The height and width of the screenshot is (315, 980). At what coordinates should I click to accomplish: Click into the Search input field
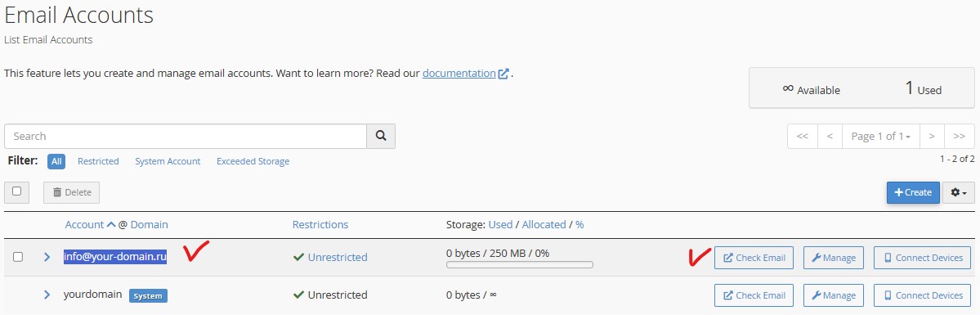click(x=185, y=136)
